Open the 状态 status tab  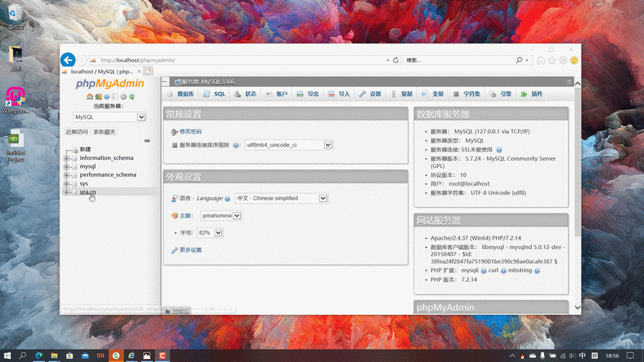pos(245,94)
